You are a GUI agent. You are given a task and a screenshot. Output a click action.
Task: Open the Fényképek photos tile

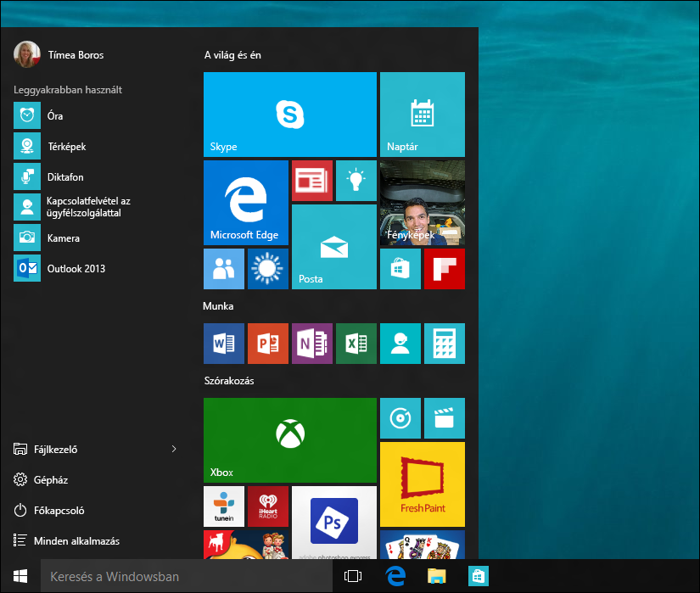pos(423,203)
